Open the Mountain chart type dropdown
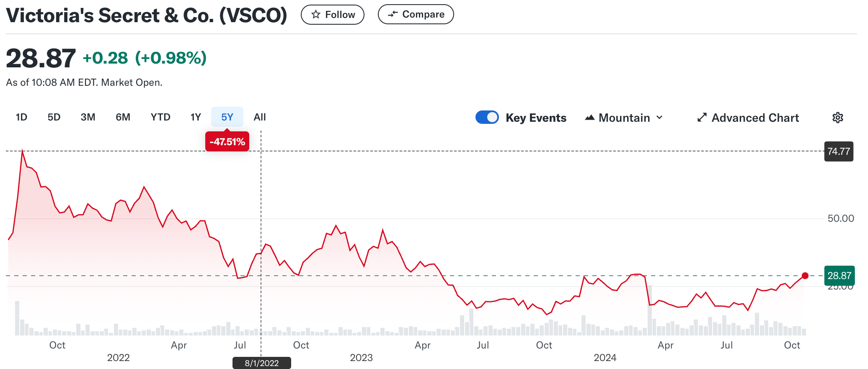Screen dimensions: 868x369 (x=624, y=118)
